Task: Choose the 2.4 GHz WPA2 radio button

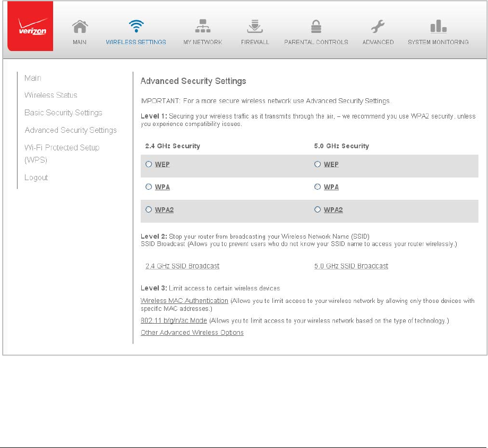Action: pos(149,209)
